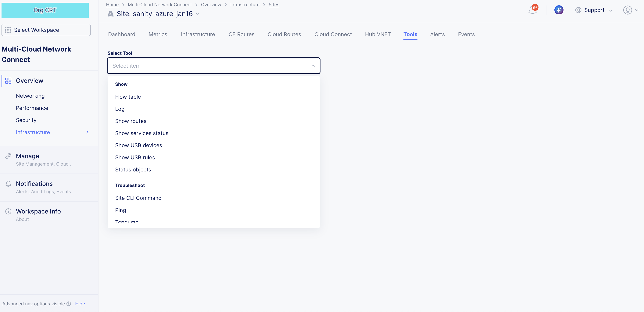Click the Workspace Info circle icon
Viewport: 644px width, 312px height.
[8, 211]
